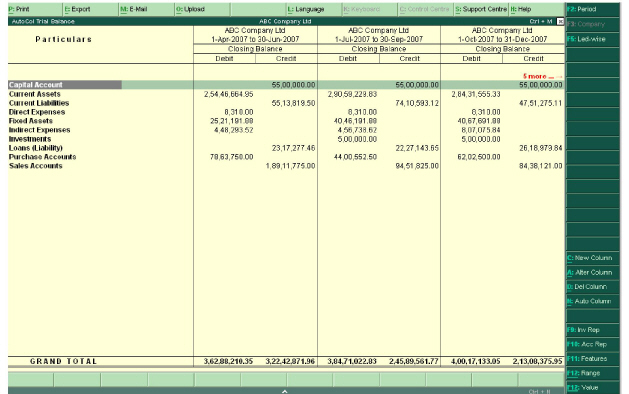Select the Investments row
The width and height of the screenshot is (629, 394).
click(286, 139)
